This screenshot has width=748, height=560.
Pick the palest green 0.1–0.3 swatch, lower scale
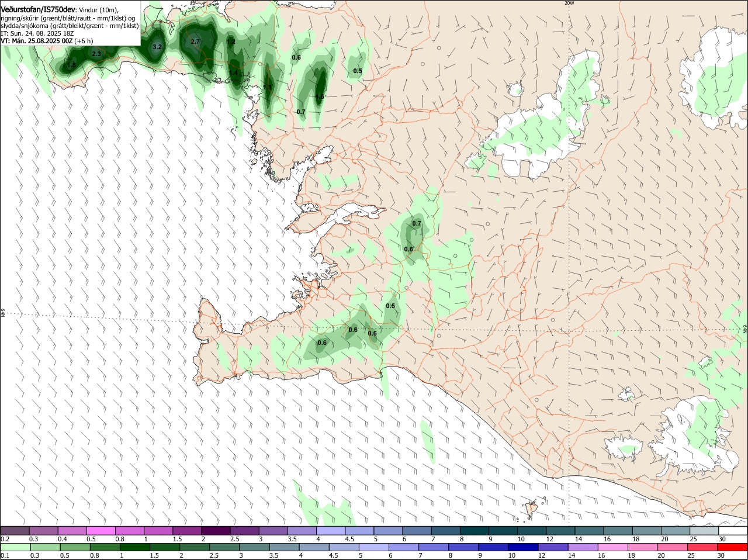pos(15,547)
